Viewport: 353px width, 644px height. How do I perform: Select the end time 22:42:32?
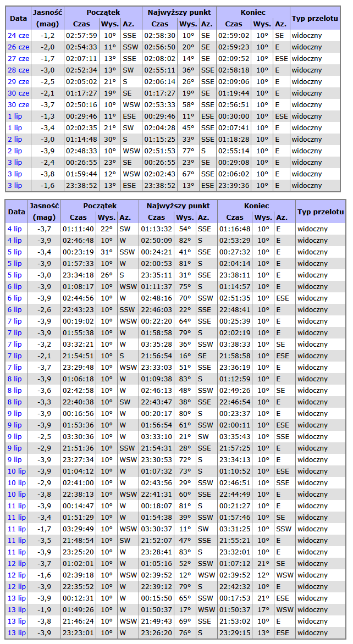click(x=234, y=586)
